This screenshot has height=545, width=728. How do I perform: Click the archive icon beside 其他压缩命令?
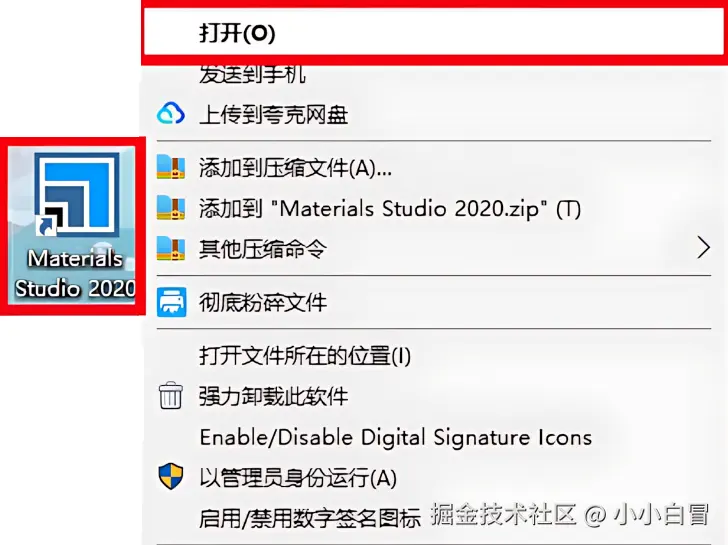tap(171, 248)
